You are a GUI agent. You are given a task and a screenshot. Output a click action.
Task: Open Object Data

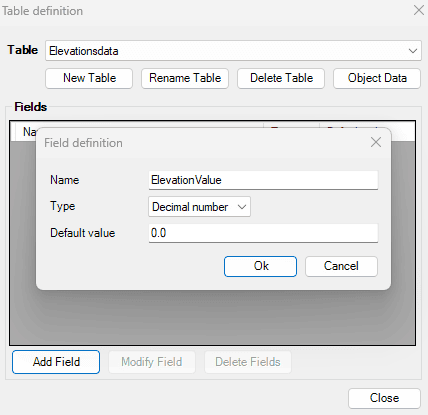point(377,78)
